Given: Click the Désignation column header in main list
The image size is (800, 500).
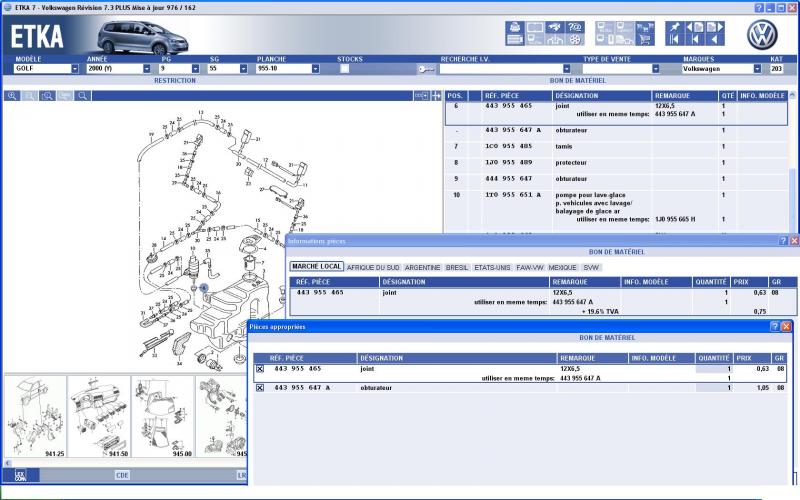Looking at the screenshot, I should [602, 96].
